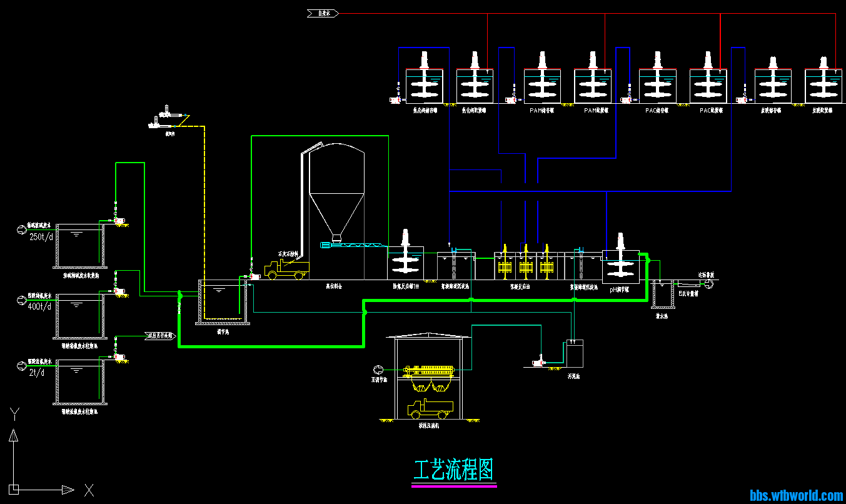Select the pump beside the PAC storage tank
The height and width of the screenshot is (504, 846).
627,99
